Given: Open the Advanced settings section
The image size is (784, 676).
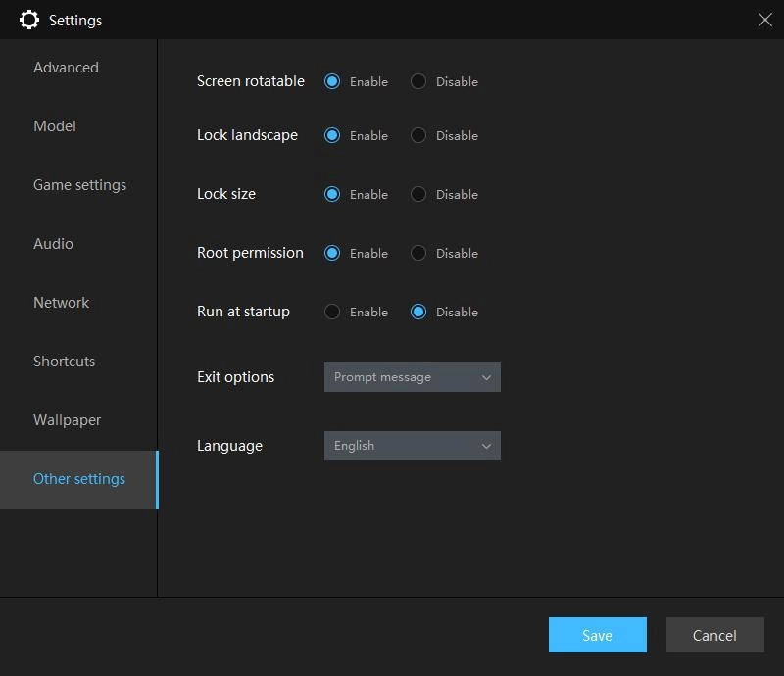Looking at the screenshot, I should pyautogui.click(x=66, y=67).
